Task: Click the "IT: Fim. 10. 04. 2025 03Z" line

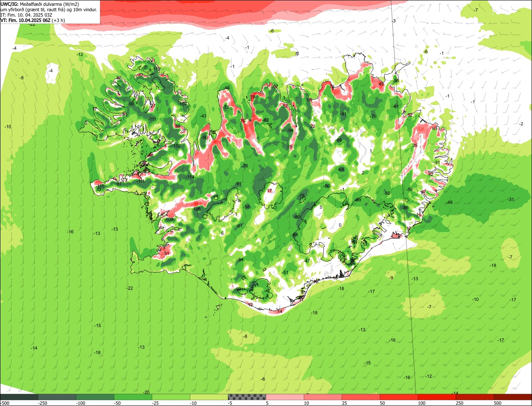Action: tap(26, 15)
